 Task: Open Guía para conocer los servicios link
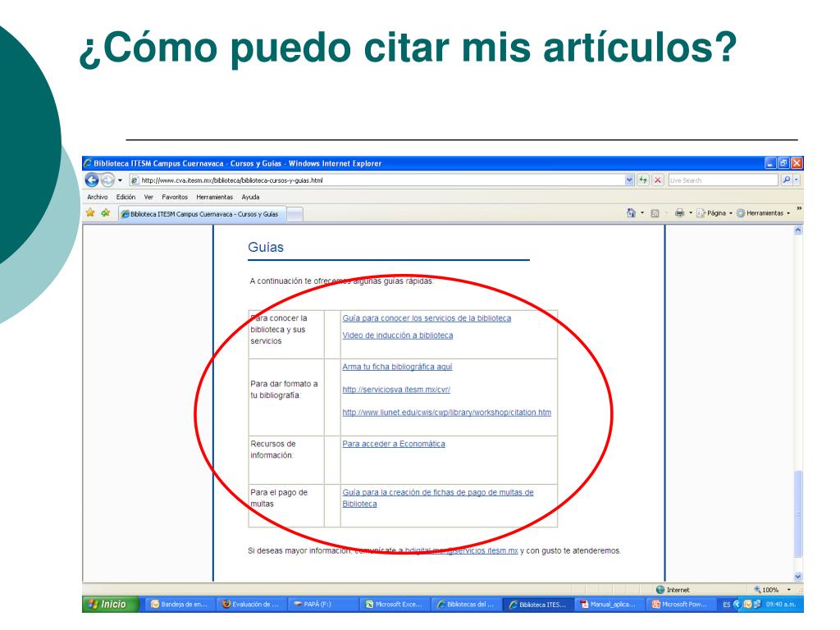coord(427,318)
